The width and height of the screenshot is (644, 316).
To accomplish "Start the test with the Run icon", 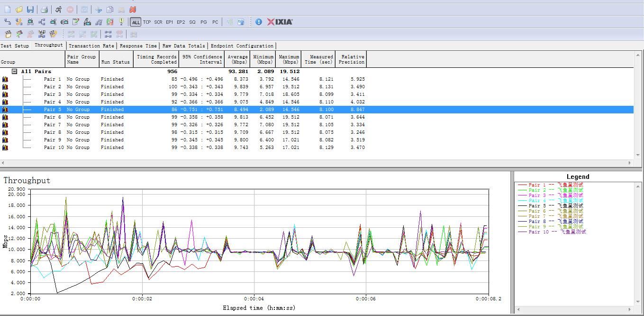I will pyautogui.click(x=58, y=9).
